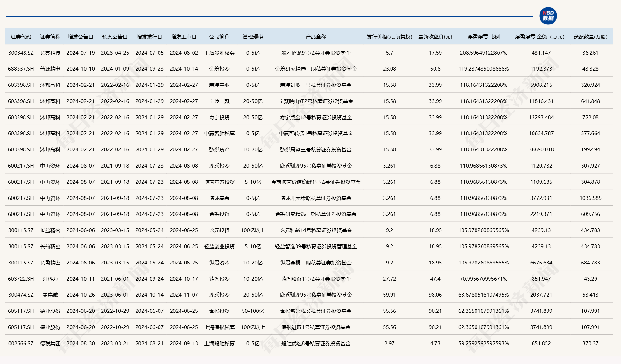Screen dimensions: 621x364
Task: Click the 发行价格(元,前复权) column header
Action: [x=389, y=37]
